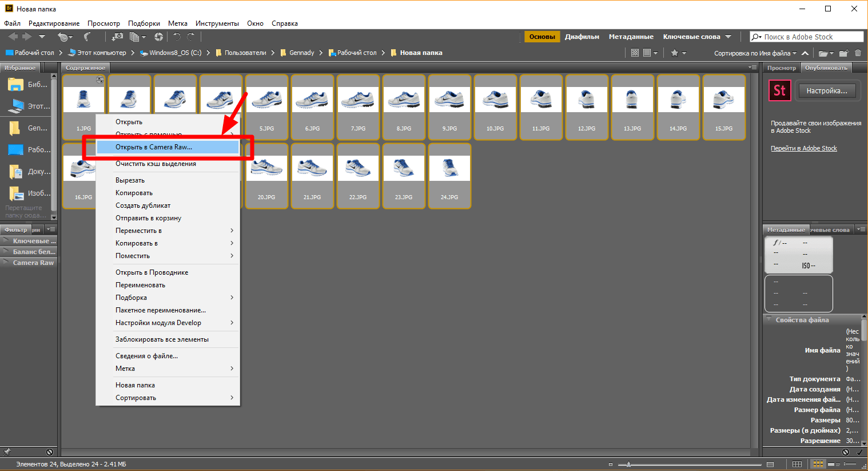The width and height of the screenshot is (868, 471).
Task: Toggle grid lock view button
Action: tap(797, 464)
